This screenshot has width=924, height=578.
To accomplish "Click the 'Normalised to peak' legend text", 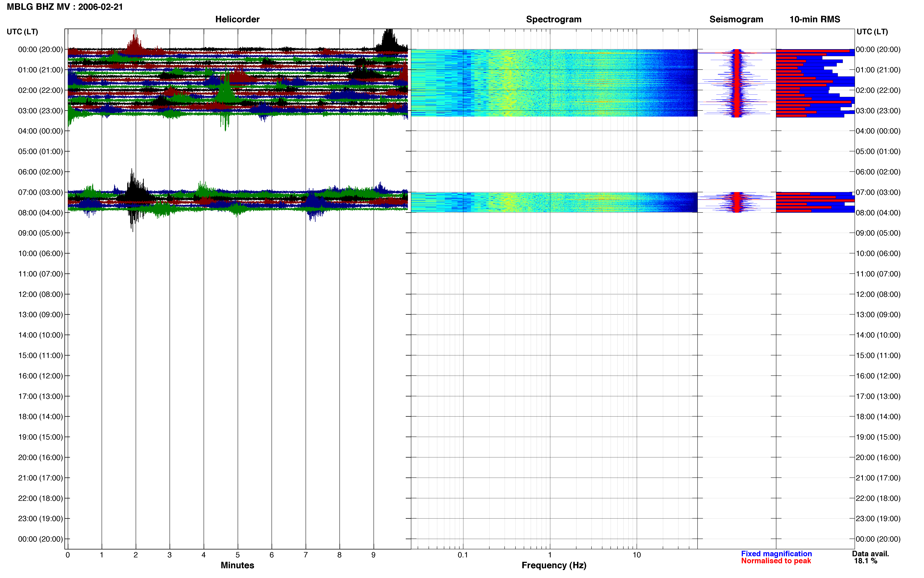I will point(776,561).
